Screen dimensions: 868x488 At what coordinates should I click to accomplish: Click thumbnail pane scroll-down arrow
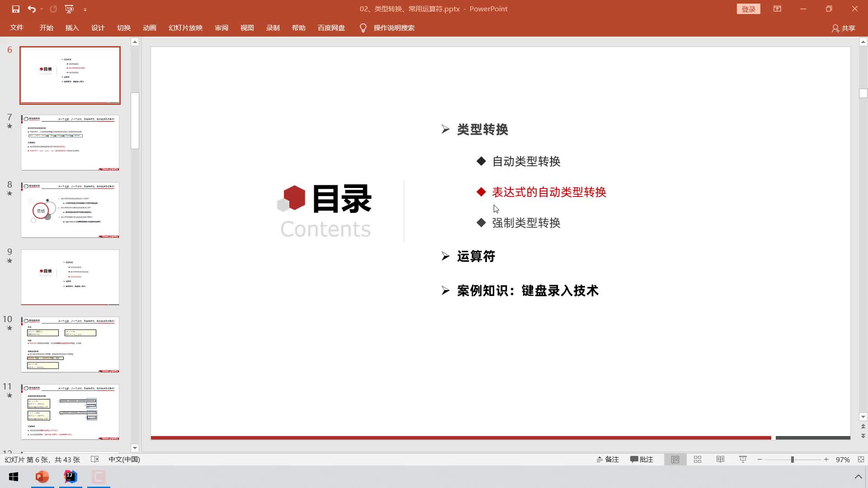(x=135, y=448)
